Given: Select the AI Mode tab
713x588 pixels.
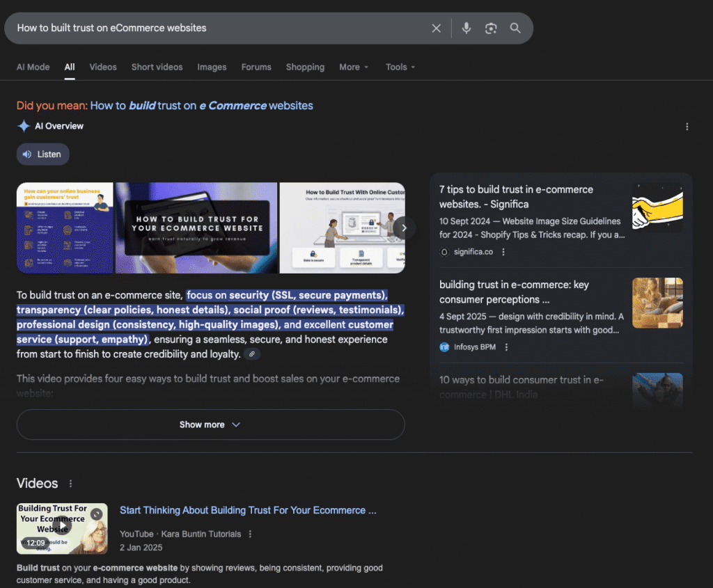Looking at the screenshot, I should point(33,67).
